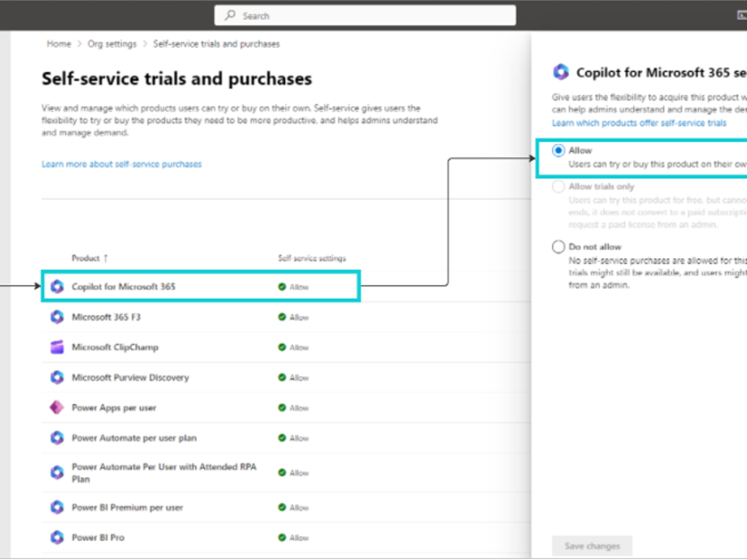Click the Microsoft Purview Discovery icon
This screenshot has height=560, width=747.
pyautogui.click(x=57, y=377)
